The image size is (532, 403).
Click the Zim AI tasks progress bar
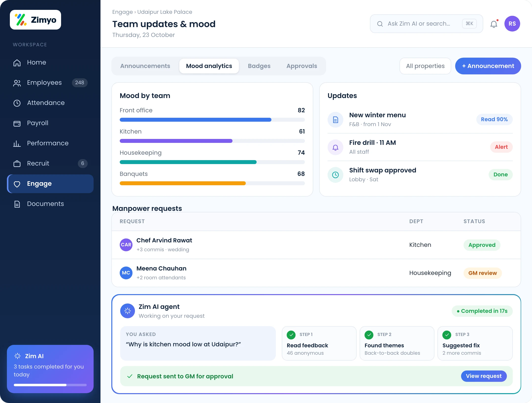pos(50,385)
